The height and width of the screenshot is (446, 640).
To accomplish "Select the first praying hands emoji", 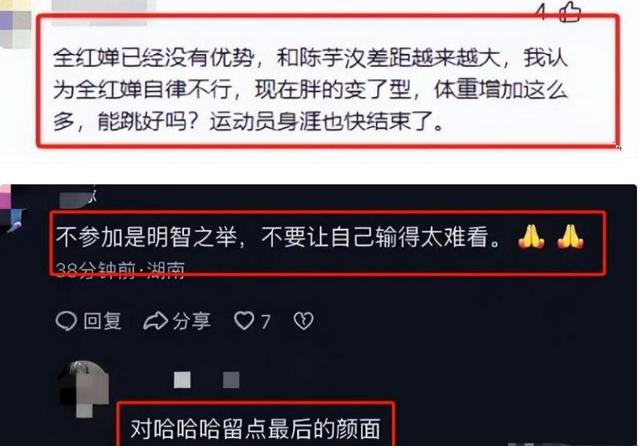I will (531, 237).
